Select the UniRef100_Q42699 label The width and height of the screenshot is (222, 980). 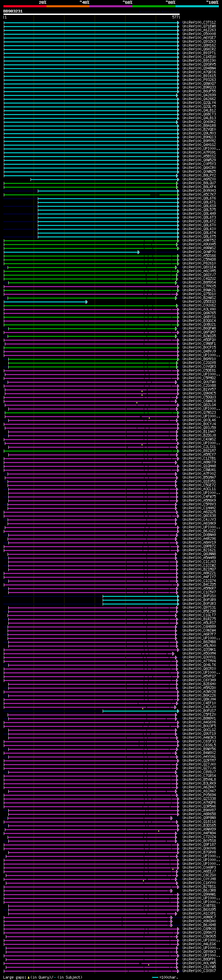(199, 95)
